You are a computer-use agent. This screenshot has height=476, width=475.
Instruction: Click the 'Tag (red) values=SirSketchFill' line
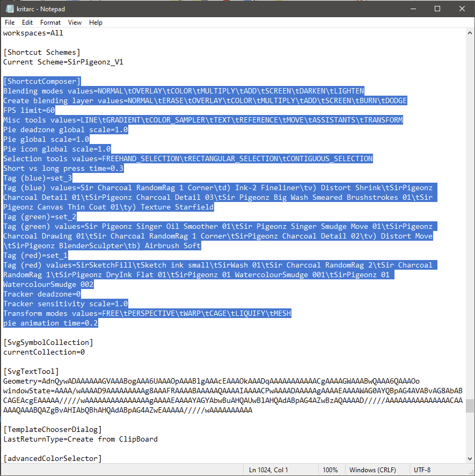point(220,265)
